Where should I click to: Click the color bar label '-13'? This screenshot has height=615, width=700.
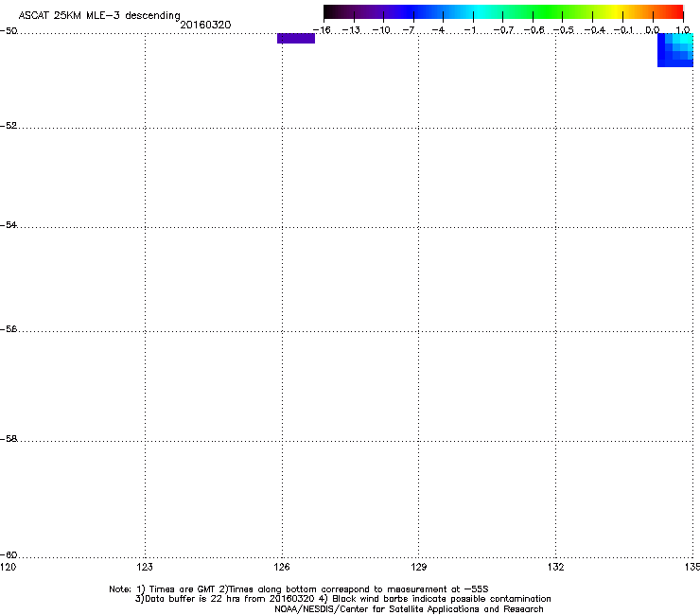[x=351, y=30]
